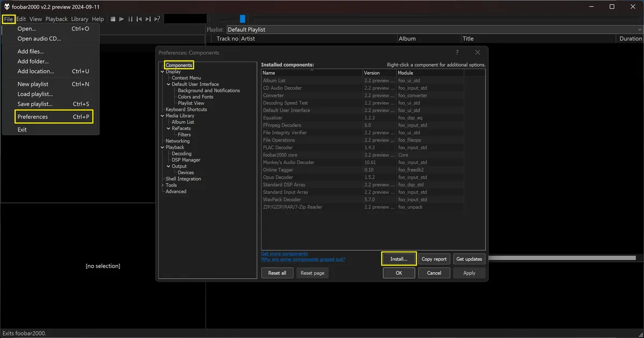The image size is (644, 338).
Task: Skip to the previous track
Action: (x=139, y=19)
